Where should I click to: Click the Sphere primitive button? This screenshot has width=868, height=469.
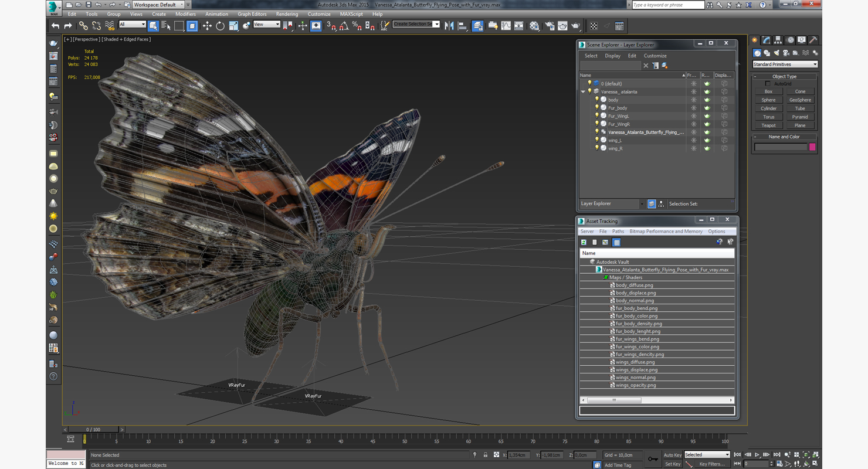(768, 100)
